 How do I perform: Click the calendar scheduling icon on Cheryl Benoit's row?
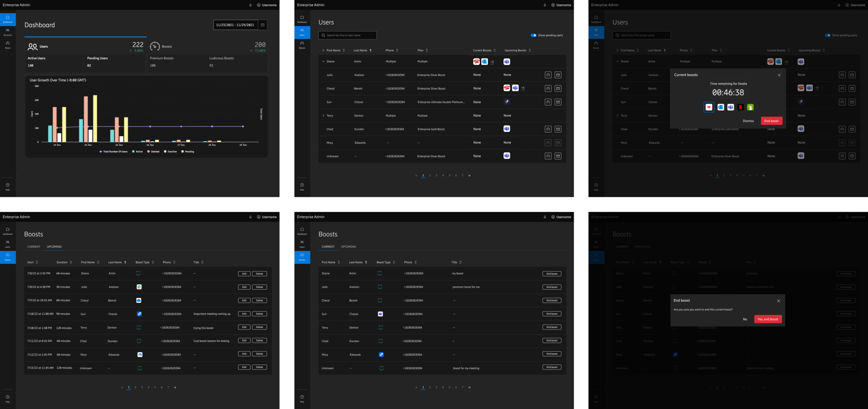(x=558, y=88)
